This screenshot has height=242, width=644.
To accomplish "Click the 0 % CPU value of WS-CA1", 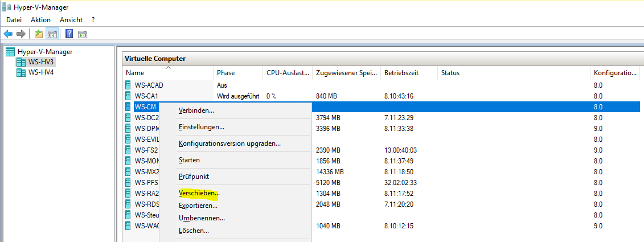I will tap(271, 96).
